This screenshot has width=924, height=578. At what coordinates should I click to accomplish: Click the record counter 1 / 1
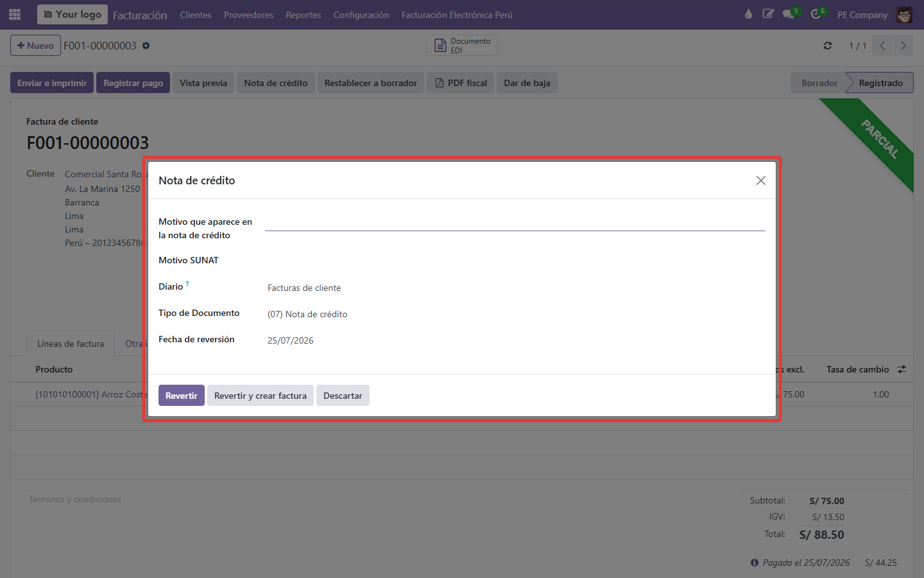[857, 46]
